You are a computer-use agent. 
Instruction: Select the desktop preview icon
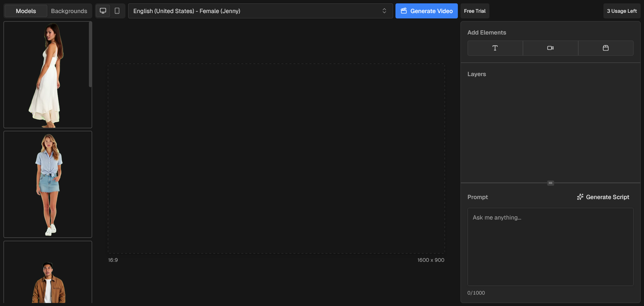(103, 10)
